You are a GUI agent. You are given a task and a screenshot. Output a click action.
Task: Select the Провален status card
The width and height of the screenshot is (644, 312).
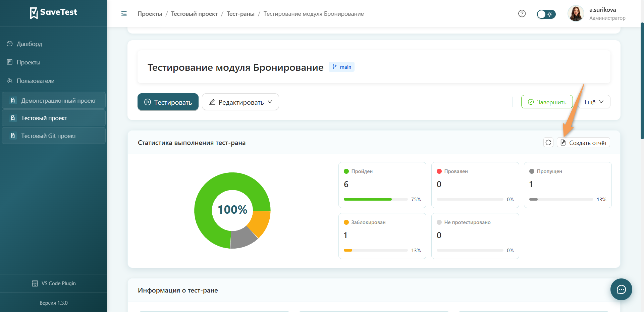click(x=475, y=185)
